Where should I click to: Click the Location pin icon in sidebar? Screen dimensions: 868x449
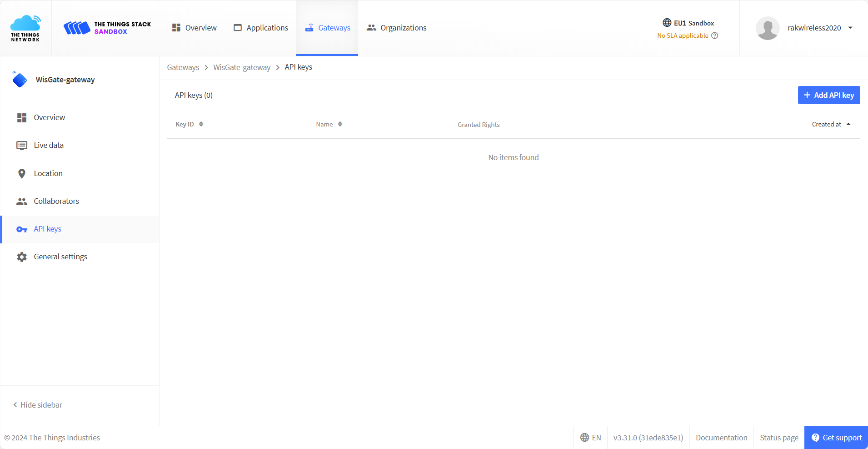click(22, 174)
